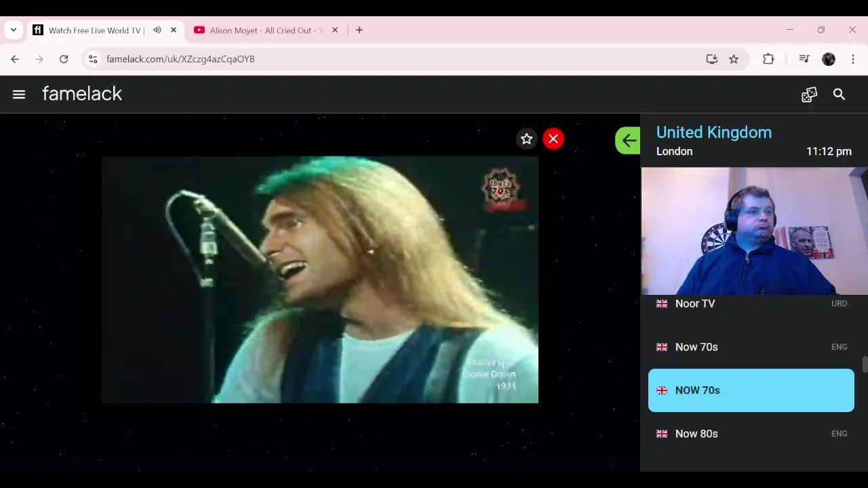Select the Now 80s channel
Image resolution: width=868 pixels, height=488 pixels.
751,434
